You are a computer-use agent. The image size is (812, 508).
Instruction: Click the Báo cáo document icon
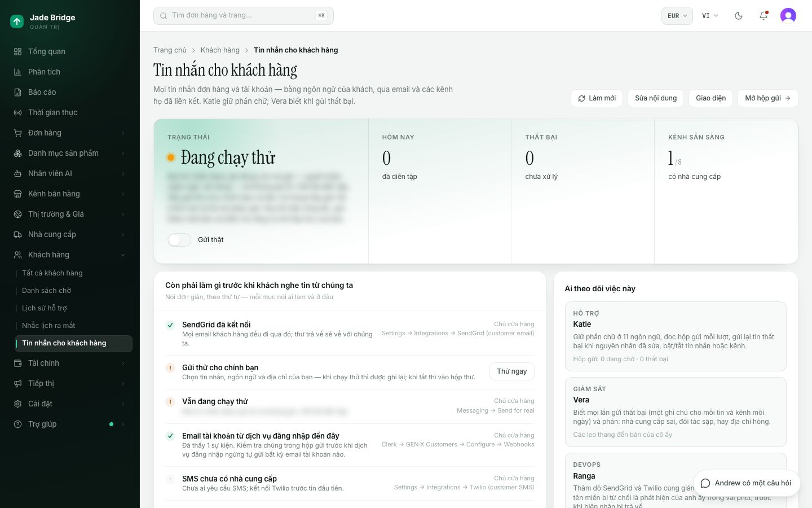(17, 92)
